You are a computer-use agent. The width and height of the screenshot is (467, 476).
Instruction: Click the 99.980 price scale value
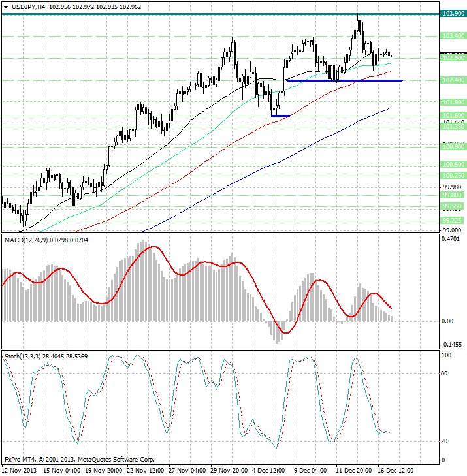coord(452,187)
